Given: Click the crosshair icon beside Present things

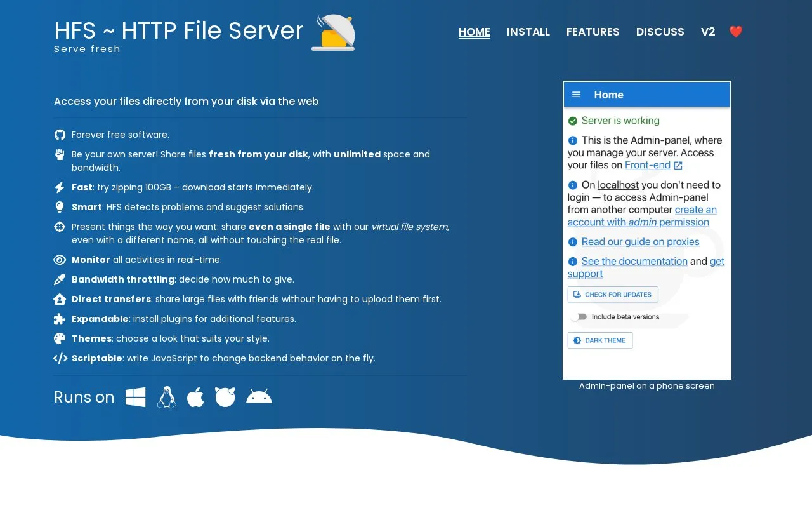Looking at the screenshot, I should (60, 227).
